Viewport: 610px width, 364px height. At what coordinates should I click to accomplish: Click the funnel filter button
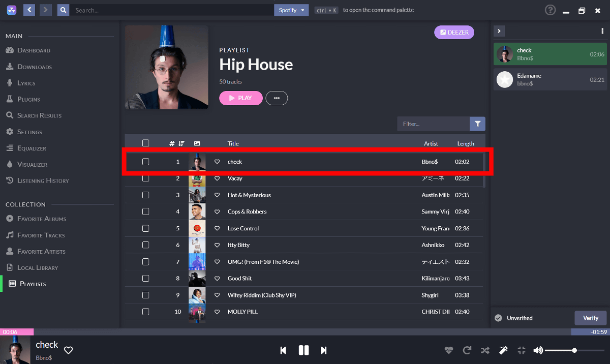pos(478,124)
